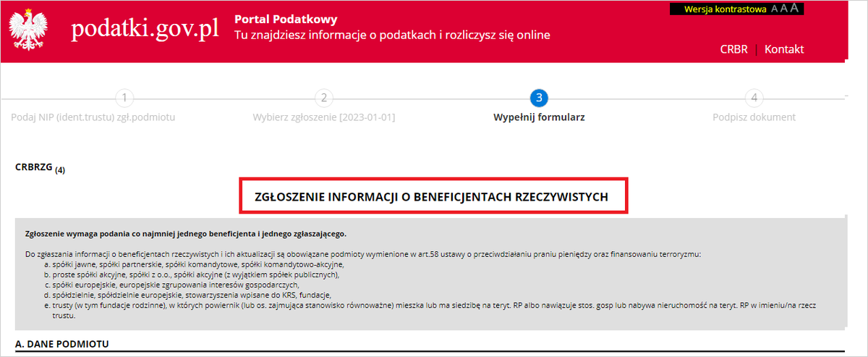Viewport: 868px width, 357px height.
Task: Click the bold sentence 'Zgłoszenie wymaga podania...'
Action: (x=186, y=234)
